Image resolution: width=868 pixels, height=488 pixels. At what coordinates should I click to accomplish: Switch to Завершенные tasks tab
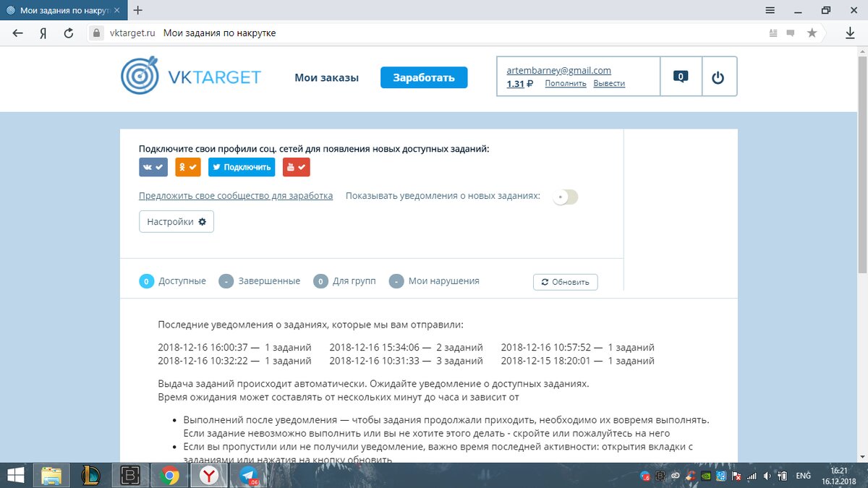259,281
